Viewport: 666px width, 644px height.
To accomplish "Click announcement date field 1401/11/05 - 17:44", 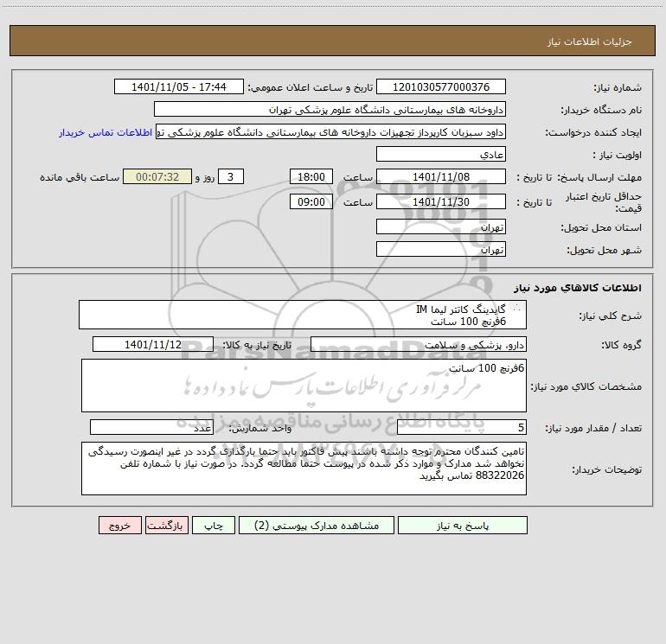I will click(179, 86).
